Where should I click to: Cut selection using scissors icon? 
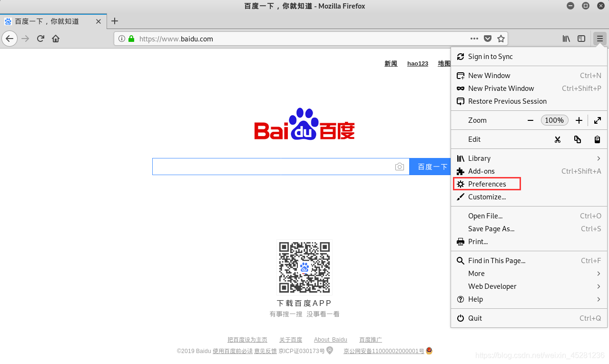pos(558,139)
